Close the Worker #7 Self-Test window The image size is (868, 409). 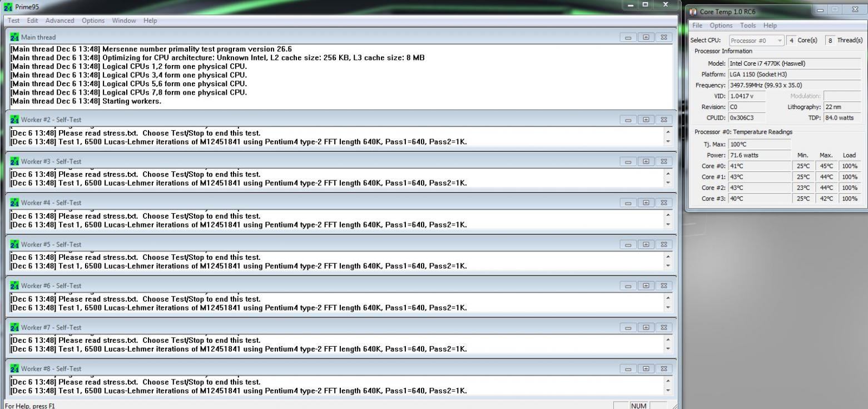click(x=663, y=327)
